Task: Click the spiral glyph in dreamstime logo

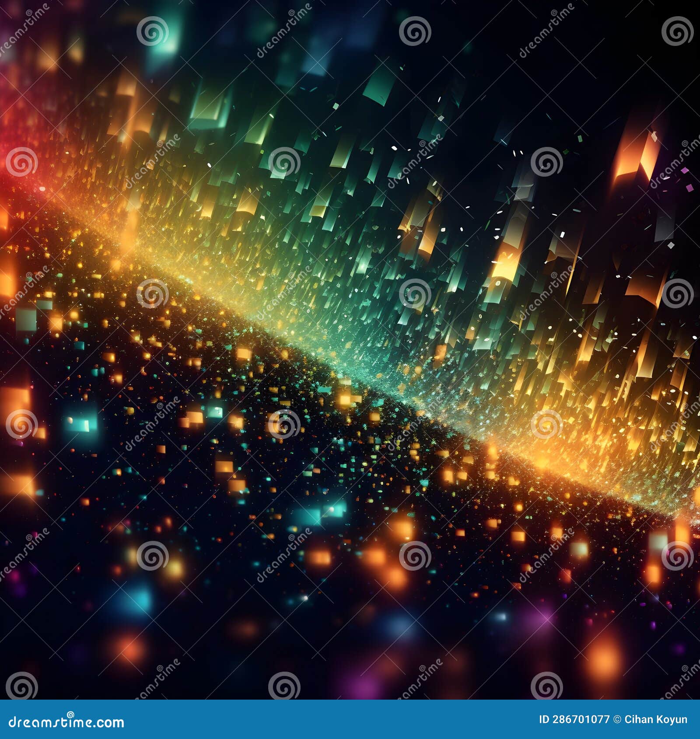Action: pos(70,714)
